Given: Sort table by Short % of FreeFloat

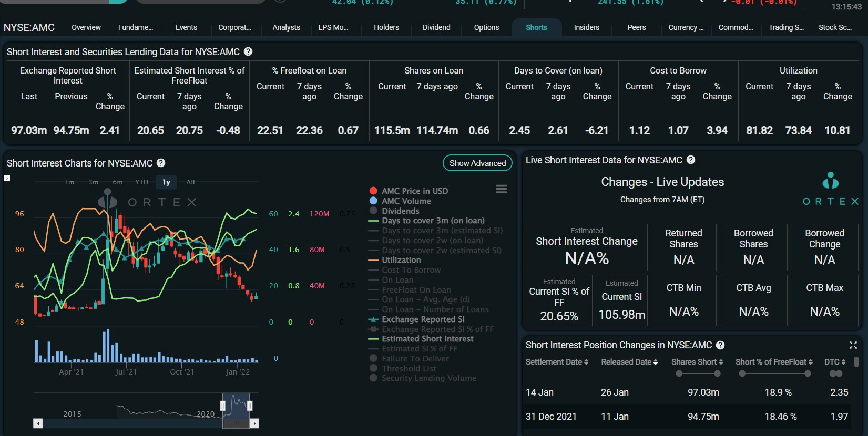Looking at the screenshot, I should pos(774,362).
